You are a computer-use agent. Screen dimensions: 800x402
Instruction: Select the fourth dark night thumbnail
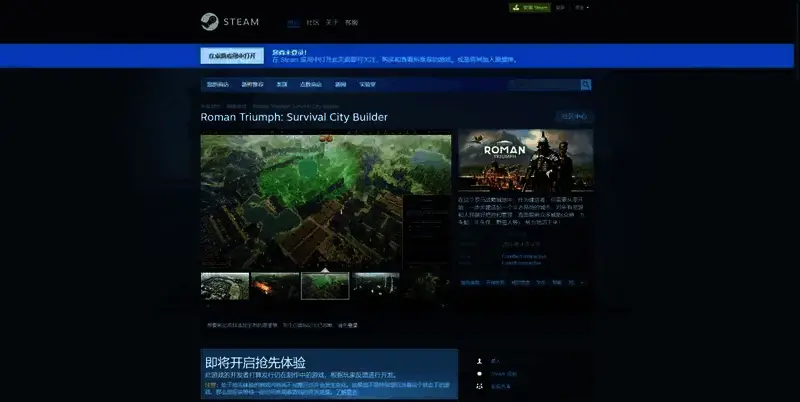point(376,286)
